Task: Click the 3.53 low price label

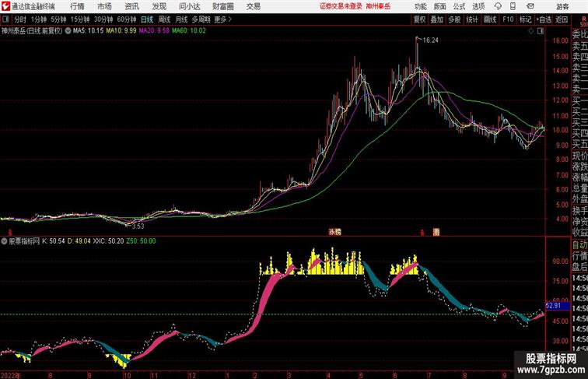Action: [138, 226]
